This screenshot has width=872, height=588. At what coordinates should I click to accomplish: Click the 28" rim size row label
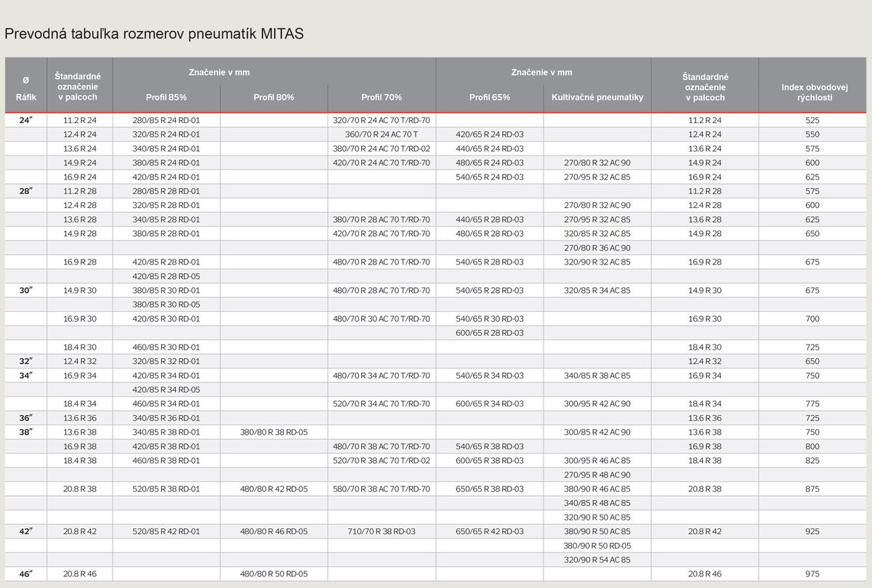(x=25, y=191)
